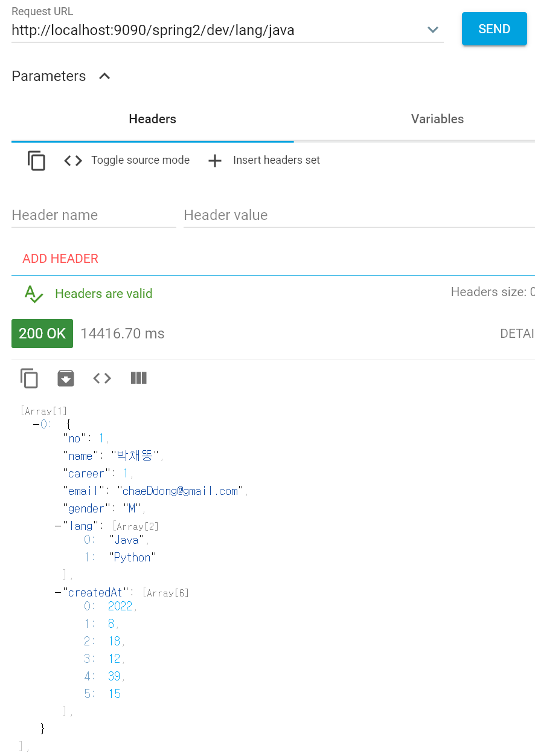Image resolution: width=535 pixels, height=756 pixels.
Task: Collapse the "createdAt" array node
Action: pyautogui.click(x=58, y=593)
